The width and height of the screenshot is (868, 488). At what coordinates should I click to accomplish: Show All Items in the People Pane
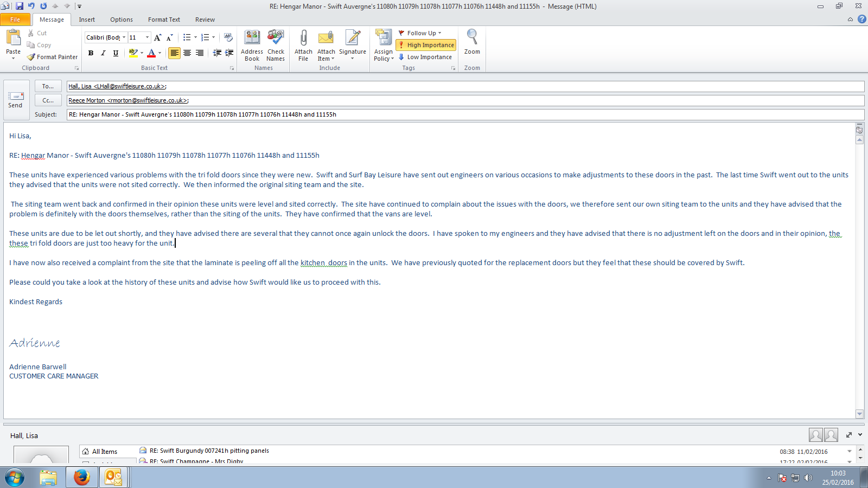point(107,451)
